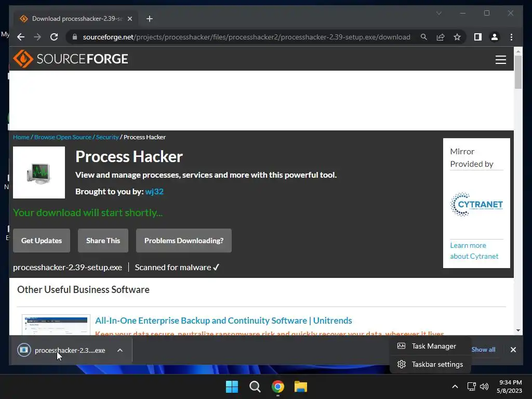Image resolution: width=532 pixels, height=399 pixels.
Task: Open the SourceForge hamburger menu
Action: 500,59
